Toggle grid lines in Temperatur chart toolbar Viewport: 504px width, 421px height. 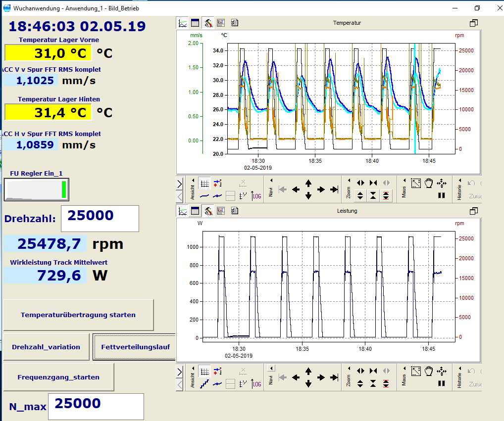204,183
